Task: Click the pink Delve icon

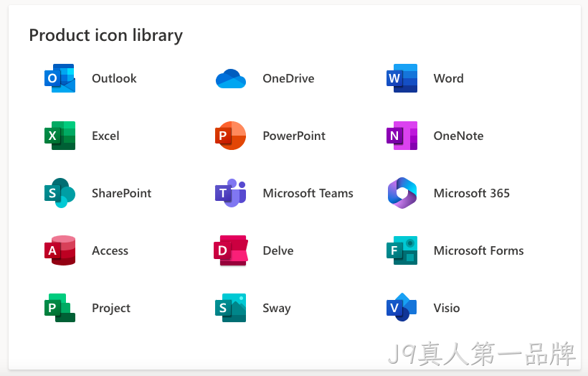Action: coord(231,250)
